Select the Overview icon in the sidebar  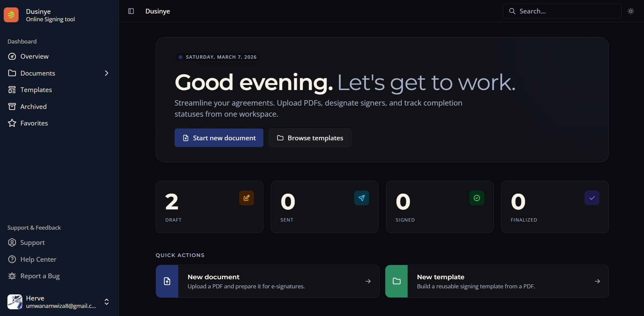(12, 56)
